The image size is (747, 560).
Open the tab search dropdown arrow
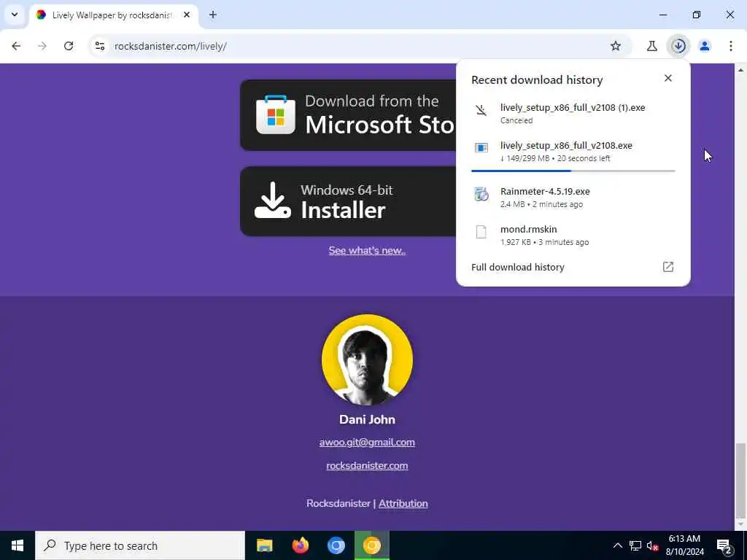pyautogui.click(x=15, y=15)
